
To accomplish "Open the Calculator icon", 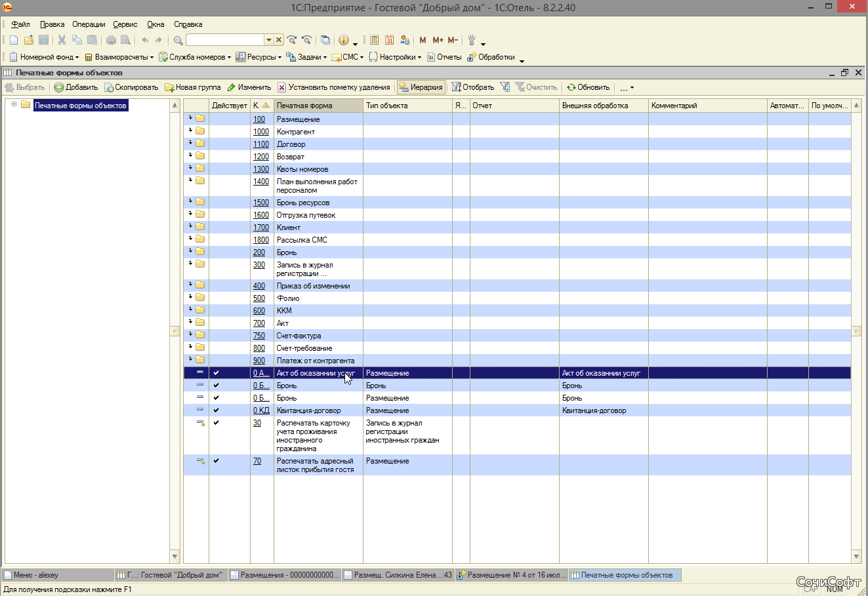I will click(x=374, y=40).
